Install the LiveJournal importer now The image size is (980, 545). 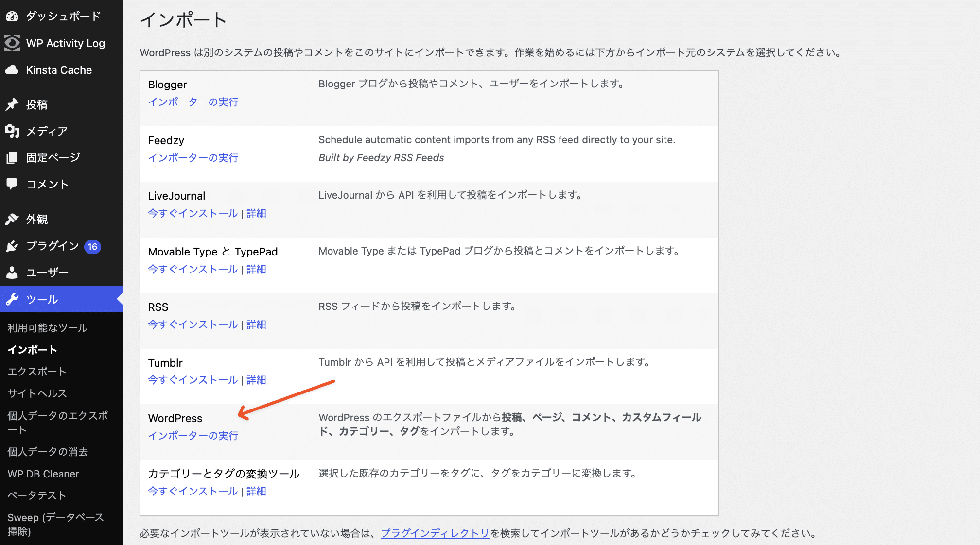[192, 213]
